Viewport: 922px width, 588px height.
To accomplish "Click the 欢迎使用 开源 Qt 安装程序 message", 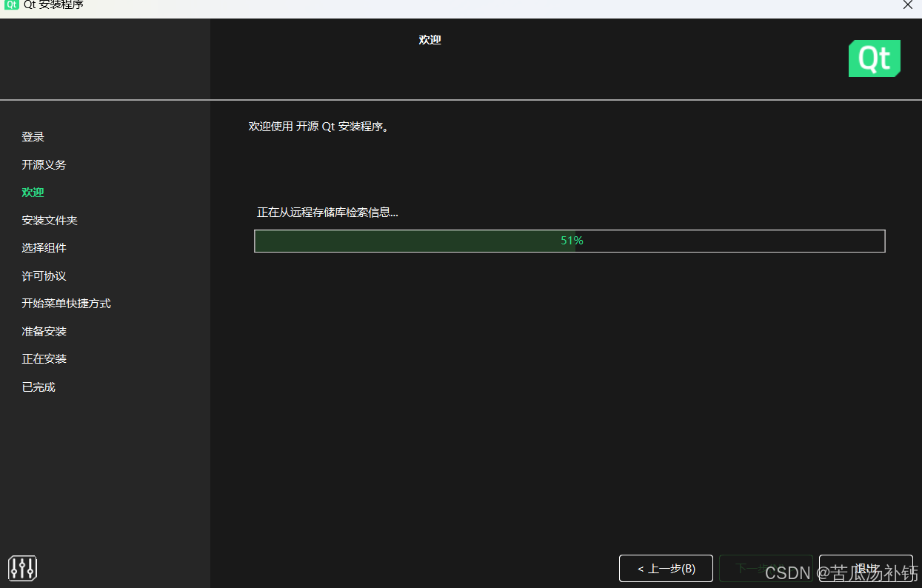I will click(319, 127).
